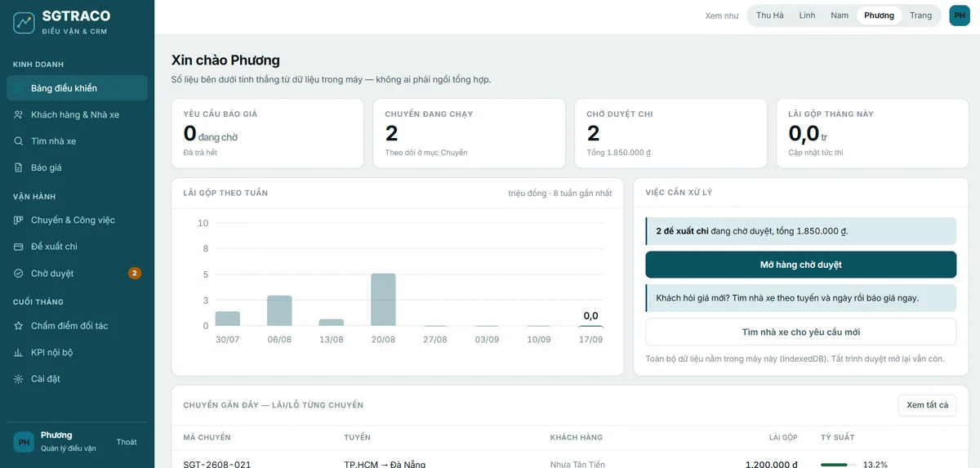Open the Yêu cầu báo giá card
The image size is (980, 468).
(267, 133)
